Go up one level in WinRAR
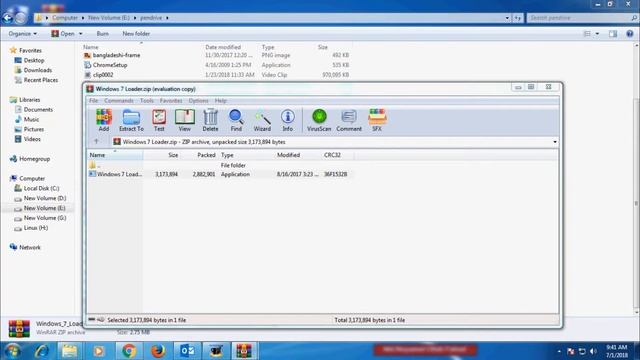640x360 pixels. (96, 142)
